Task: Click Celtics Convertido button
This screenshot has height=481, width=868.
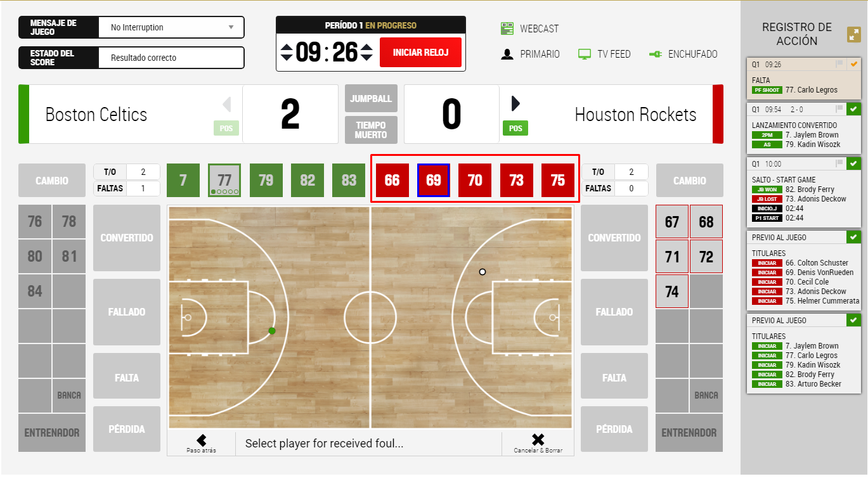Action: pos(127,238)
